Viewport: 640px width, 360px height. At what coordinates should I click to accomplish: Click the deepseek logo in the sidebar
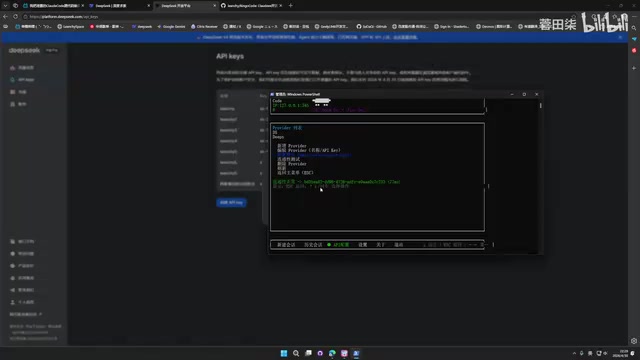pyautogui.click(x=24, y=50)
